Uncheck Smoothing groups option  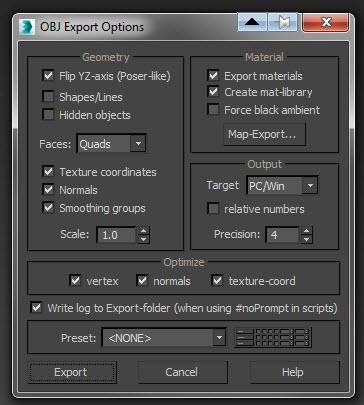[x=48, y=208]
